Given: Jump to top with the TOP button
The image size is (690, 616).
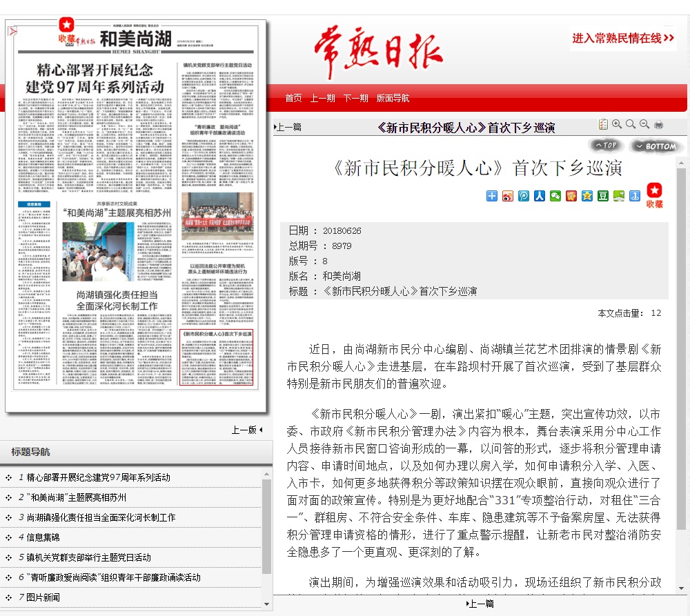Looking at the screenshot, I should (606, 145).
